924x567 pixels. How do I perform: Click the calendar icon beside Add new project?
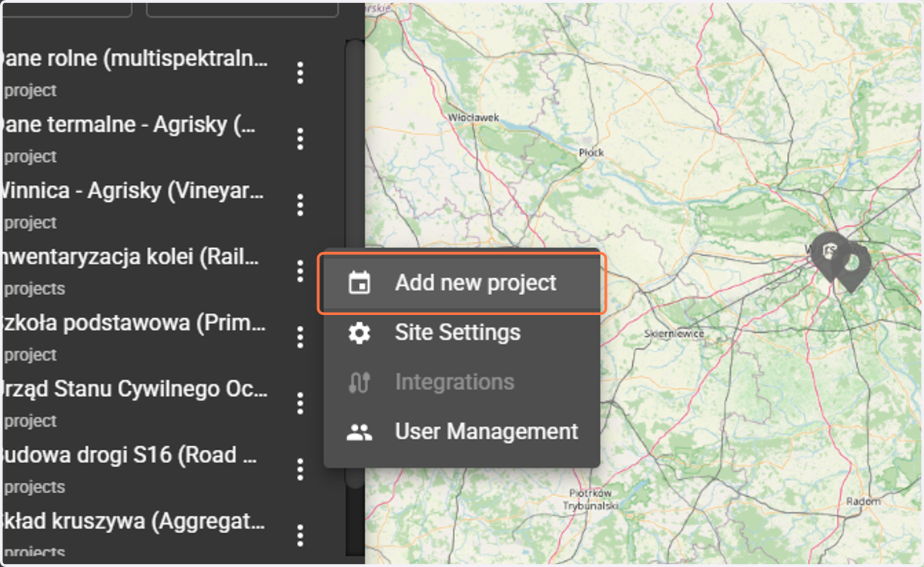tap(359, 283)
